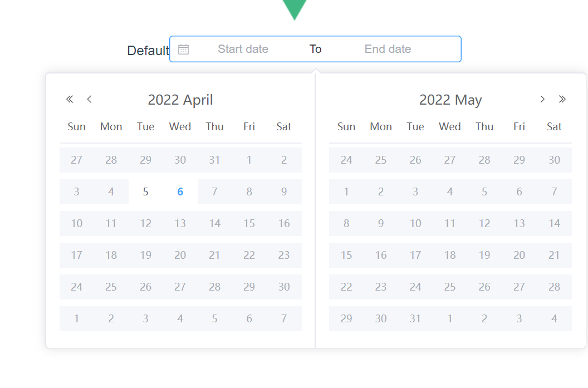Select May 21 in right calendar
This screenshot has height=388, width=588.
click(x=554, y=256)
